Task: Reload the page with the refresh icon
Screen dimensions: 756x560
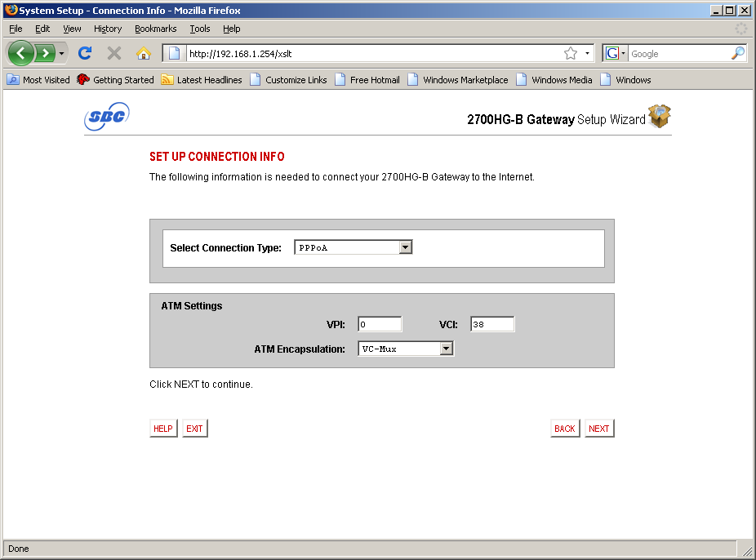Action: pos(84,53)
